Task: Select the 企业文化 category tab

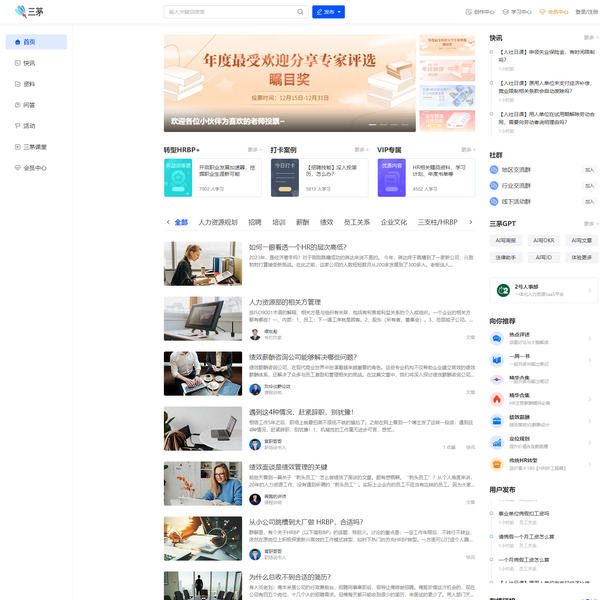Action: (394, 222)
